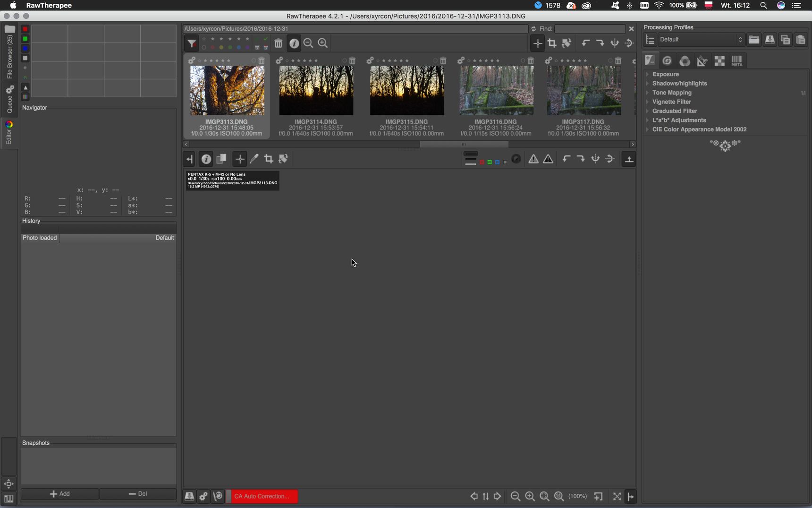Fit the preview to screen

tap(544, 496)
